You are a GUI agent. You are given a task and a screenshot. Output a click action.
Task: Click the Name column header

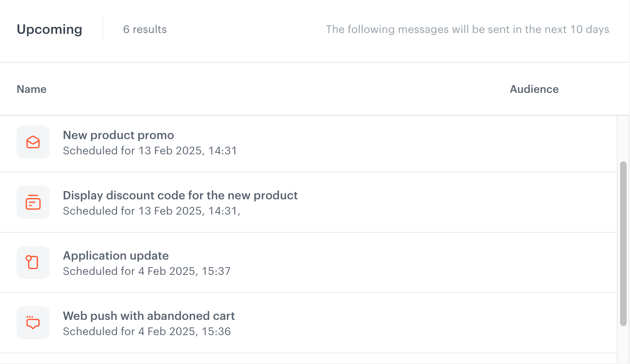coord(31,89)
